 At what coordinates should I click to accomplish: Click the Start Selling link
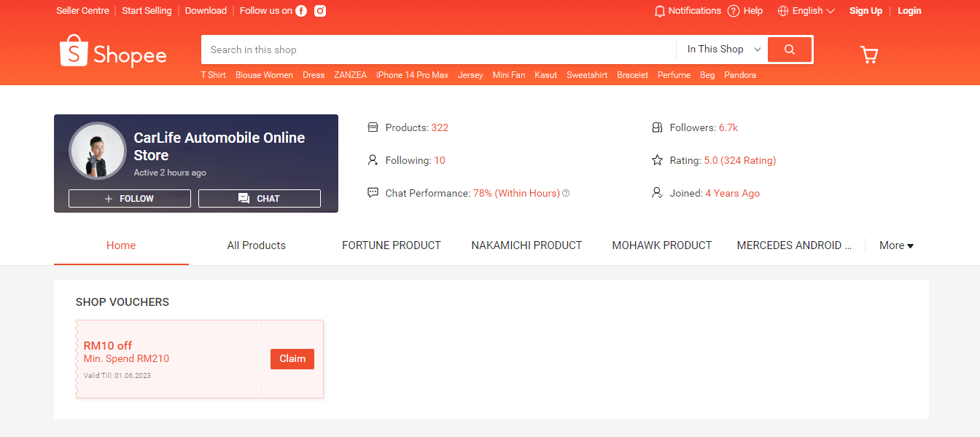point(147,11)
